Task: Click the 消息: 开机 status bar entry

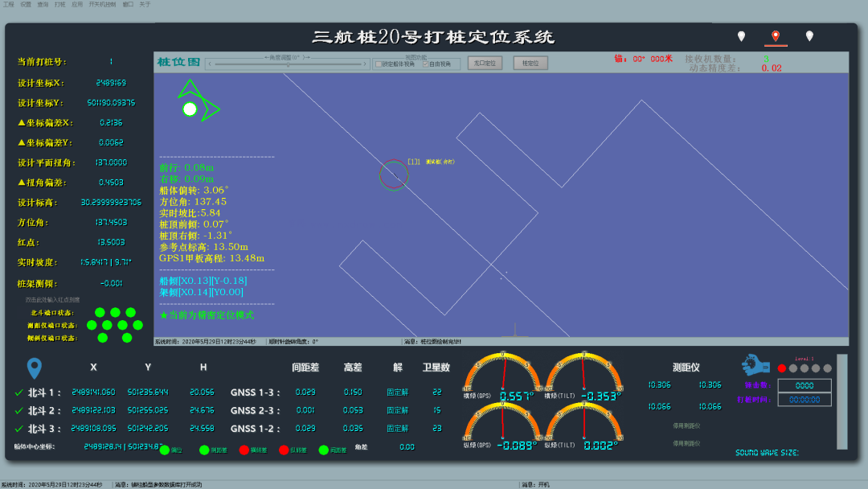Action: click(x=536, y=484)
